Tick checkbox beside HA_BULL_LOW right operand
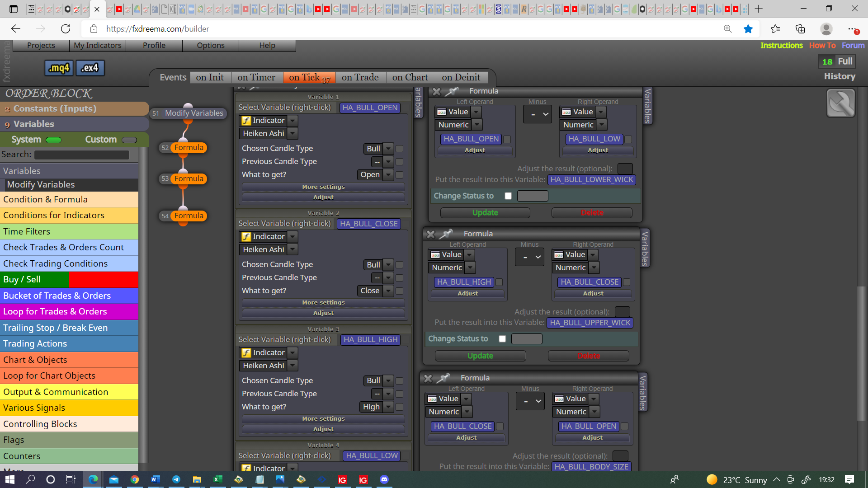 (628, 140)
